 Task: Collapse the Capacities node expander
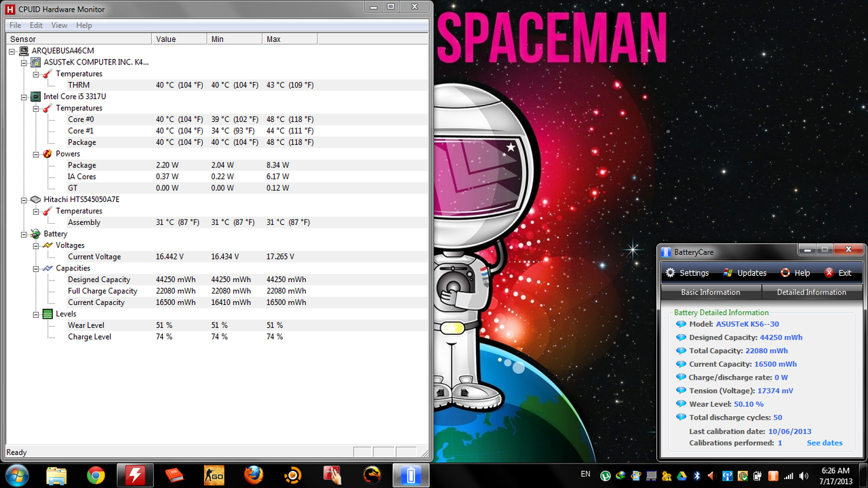(x=36, y=268)
